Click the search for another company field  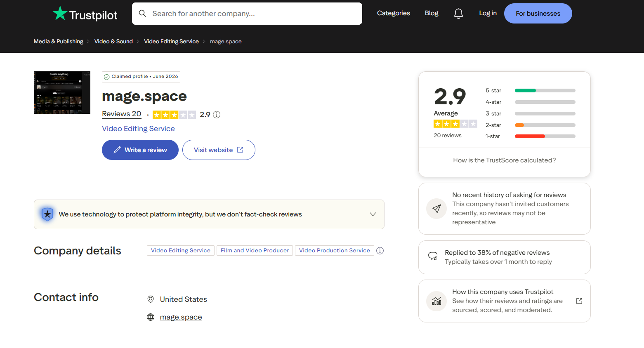point(247,14)
